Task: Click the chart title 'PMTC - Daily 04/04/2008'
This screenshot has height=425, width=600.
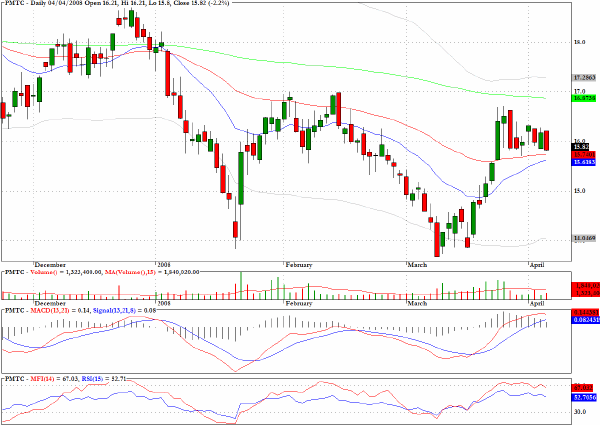Action: pyautogui.click(x=43, y=3)
